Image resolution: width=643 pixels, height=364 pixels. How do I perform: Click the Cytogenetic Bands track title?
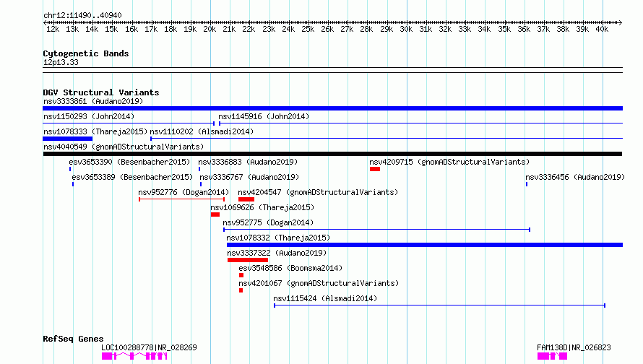[86, 53]
